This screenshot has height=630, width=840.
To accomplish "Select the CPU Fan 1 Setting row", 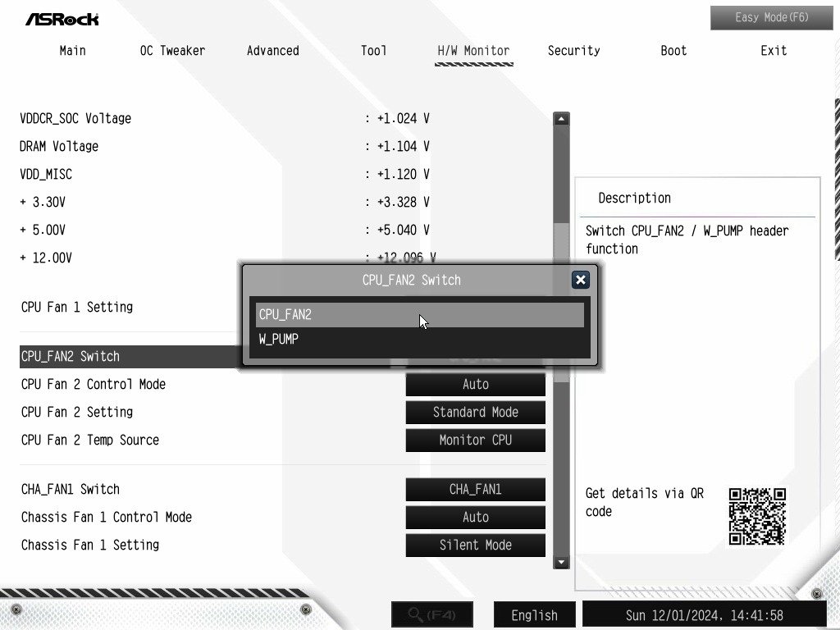I will 129,307.
